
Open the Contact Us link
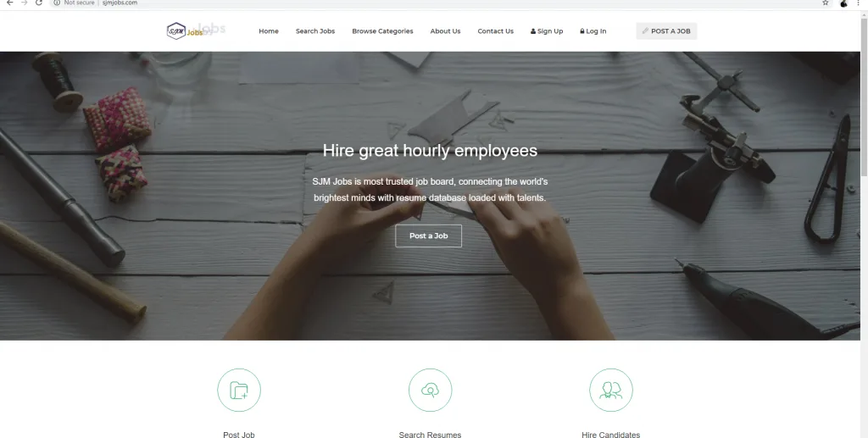[495, 31]
